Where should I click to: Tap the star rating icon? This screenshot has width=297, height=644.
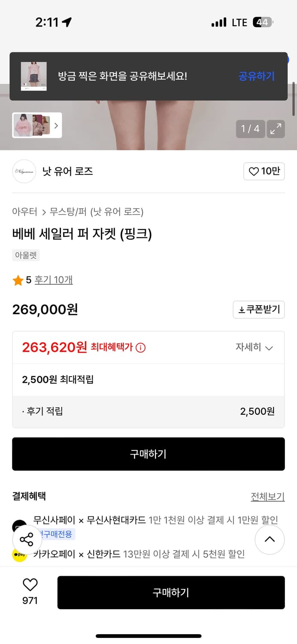[x=18, y=279]
